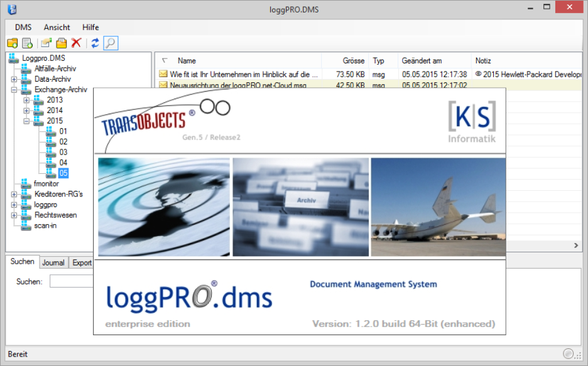This screenshot has height=366, width=588.
Task: Click the Exchange-Archiv archive icon
Action: (26, 90)
